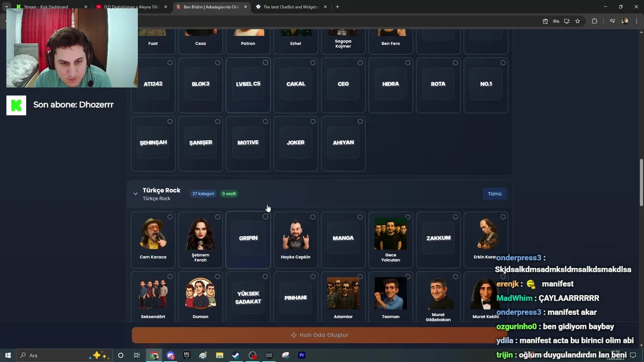Toggle the Teoman card selection circle
Screen dimensions: 644x362
click(x=408, y=277)
